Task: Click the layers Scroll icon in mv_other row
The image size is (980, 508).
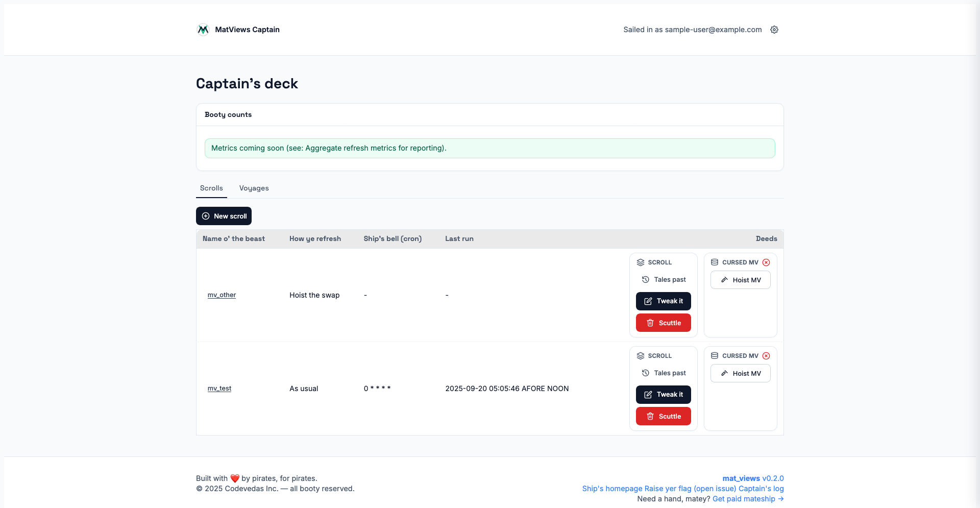Action: click(641, 262)
